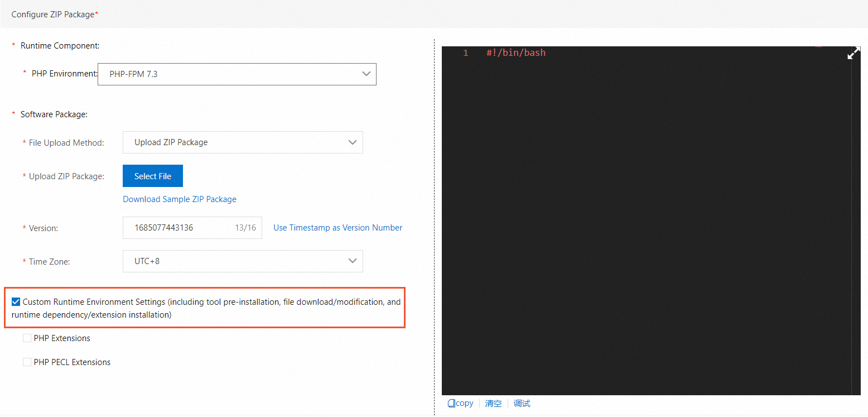Screen dimensions: 868x417
Task: Enable the PHP PECL Extensions checkbox
Action: click(x=27, y=362)
